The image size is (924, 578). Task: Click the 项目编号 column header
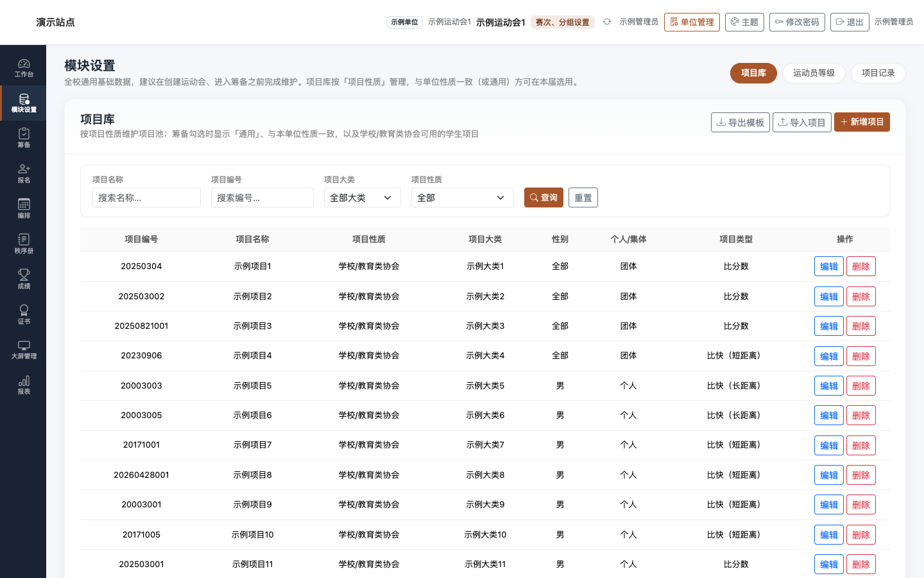pyautogui.click(x=141, y=240)
